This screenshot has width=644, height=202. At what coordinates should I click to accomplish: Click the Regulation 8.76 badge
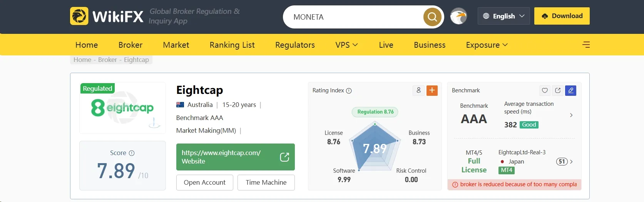pos(375,112)
